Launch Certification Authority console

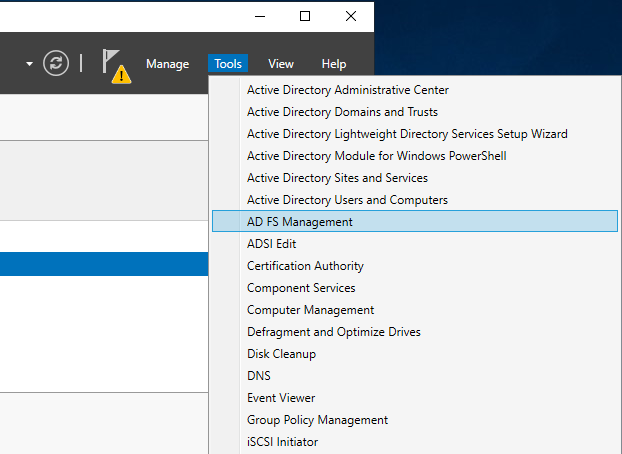pyautogui.click(x=305, y=266)
